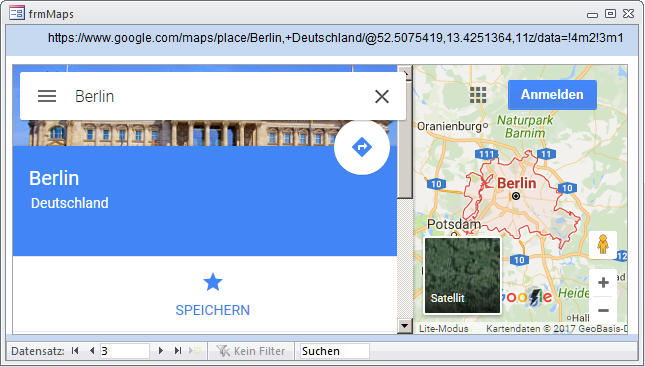Click the vertical scrollbar thumb of browser panel
This screenshot has height=367, width=645.
(x=404, y=139)
